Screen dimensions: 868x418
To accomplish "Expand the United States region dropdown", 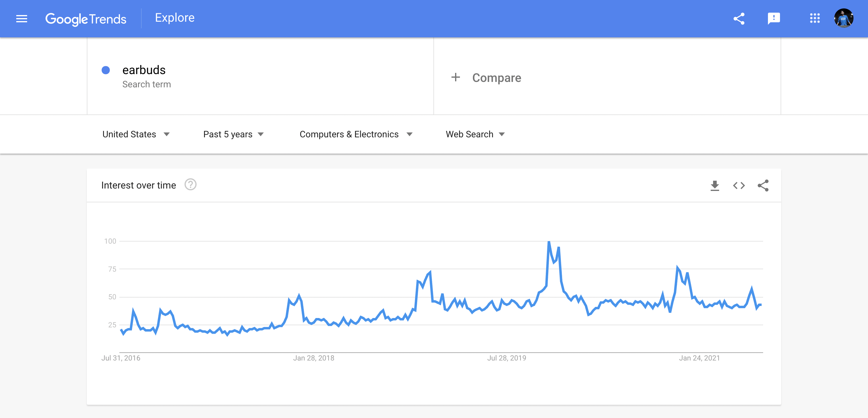I will coord(136,134).
